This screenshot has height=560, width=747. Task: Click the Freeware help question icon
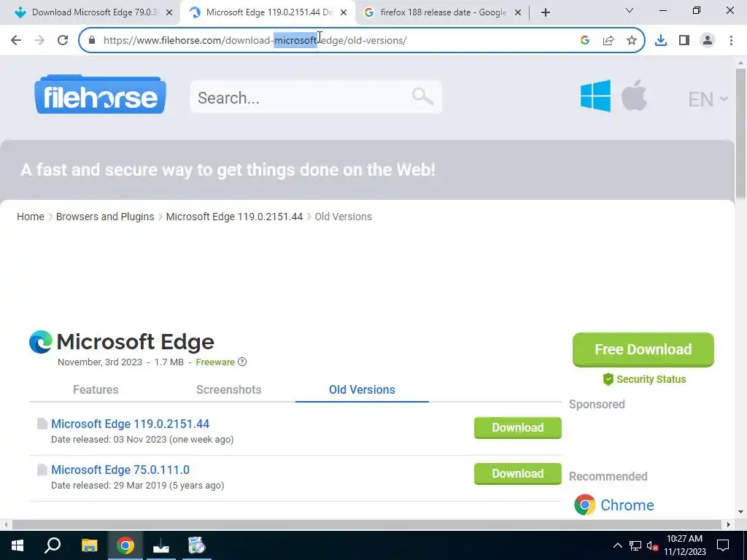coord(242,362)
